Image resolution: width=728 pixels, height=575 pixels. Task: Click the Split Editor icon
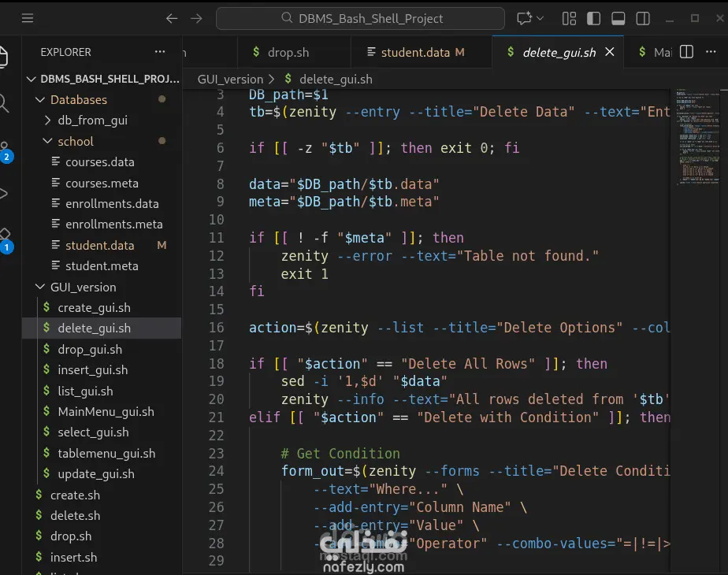click(687, 52)
